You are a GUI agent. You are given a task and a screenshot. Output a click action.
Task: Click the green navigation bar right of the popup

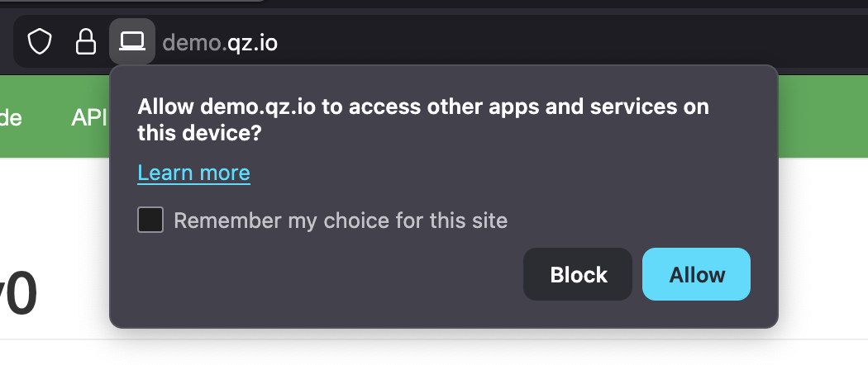pyautogui.click(x=822, y=116)
